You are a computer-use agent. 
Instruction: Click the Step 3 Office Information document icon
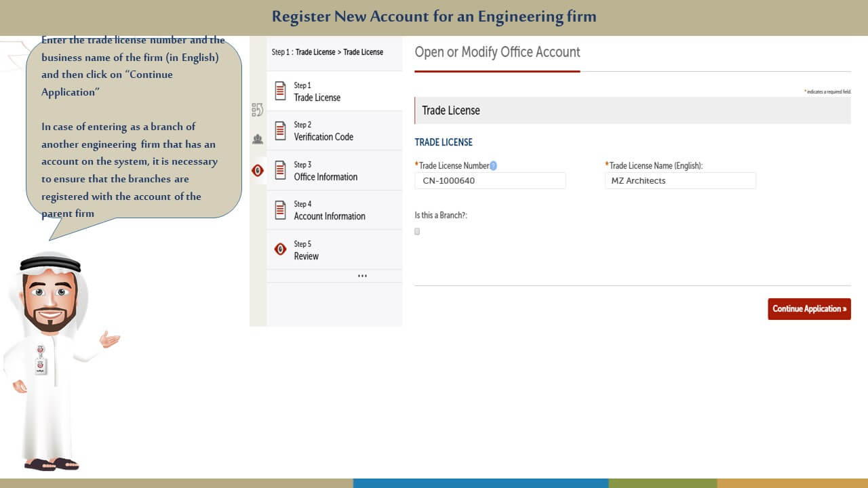280,170
